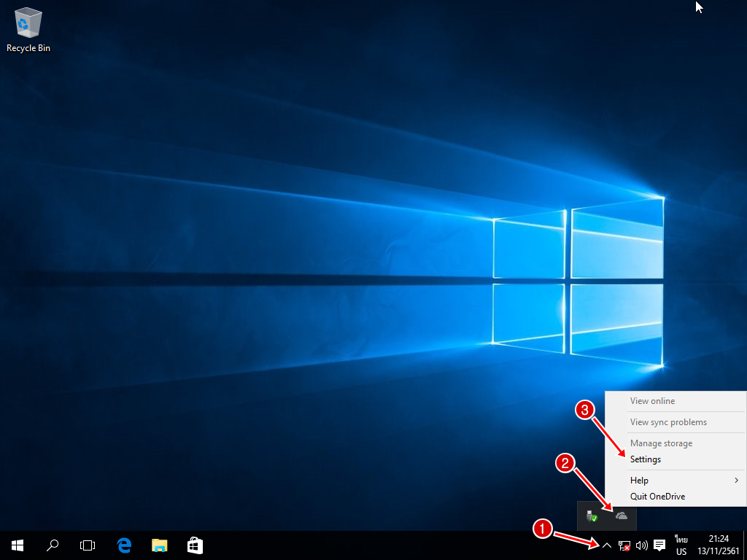This screenshot has width=747, height=560.
Task: Open Task View from the taskbar
Action: 88,545
